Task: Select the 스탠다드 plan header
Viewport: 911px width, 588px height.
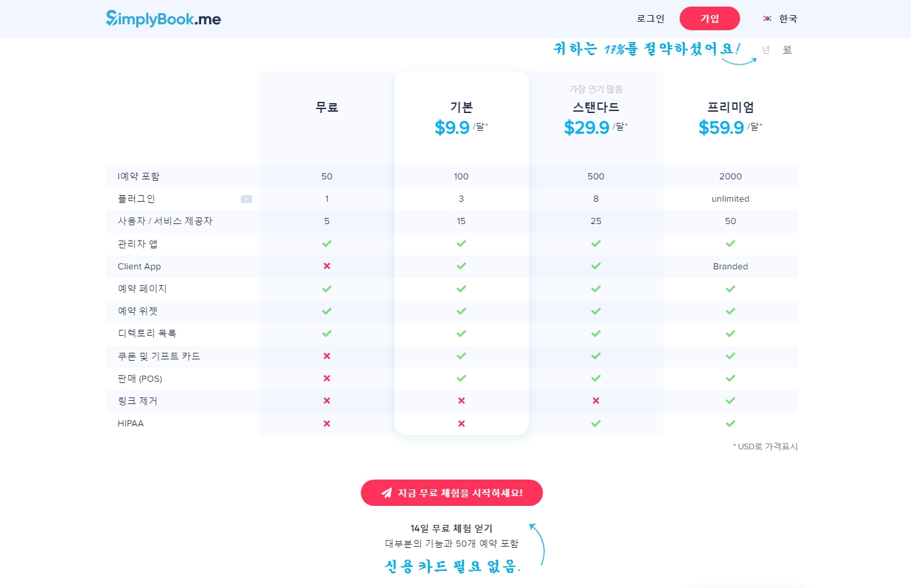Action: [596, 107]
